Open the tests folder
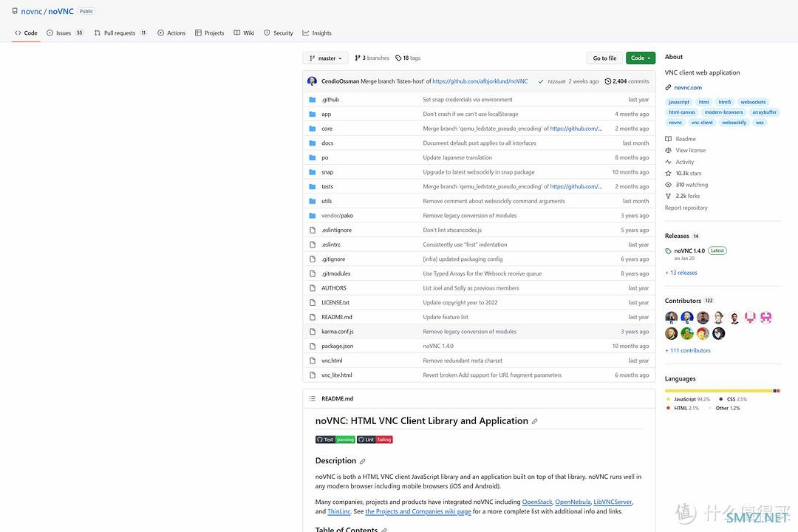Viewport: 798px width, 532px height. click(327, 187)
